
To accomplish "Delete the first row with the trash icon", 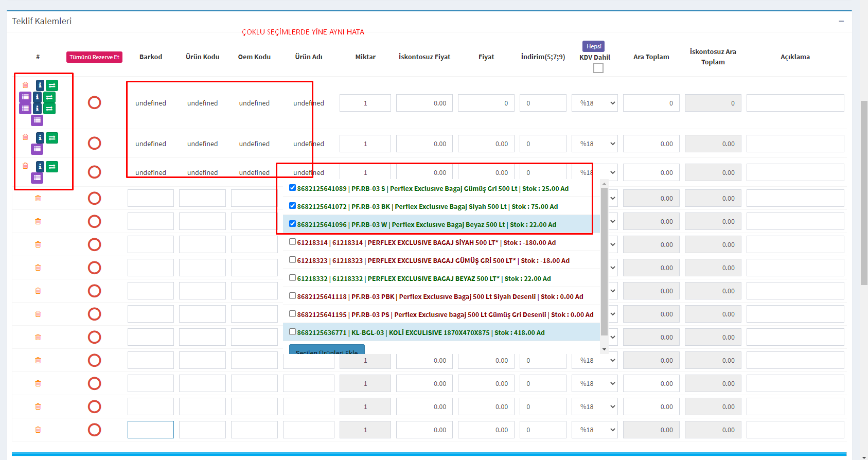I will pyautogui.click(x=25, y=85).
